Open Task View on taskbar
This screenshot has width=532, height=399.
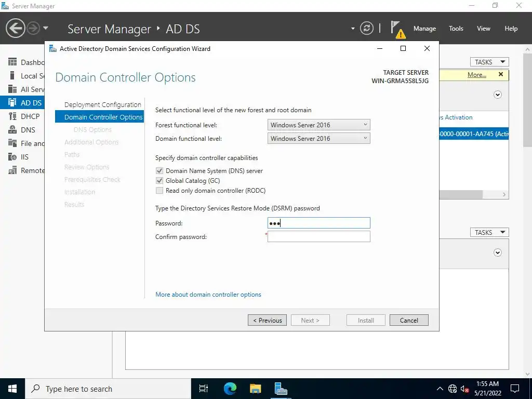[x=204, y=389]
